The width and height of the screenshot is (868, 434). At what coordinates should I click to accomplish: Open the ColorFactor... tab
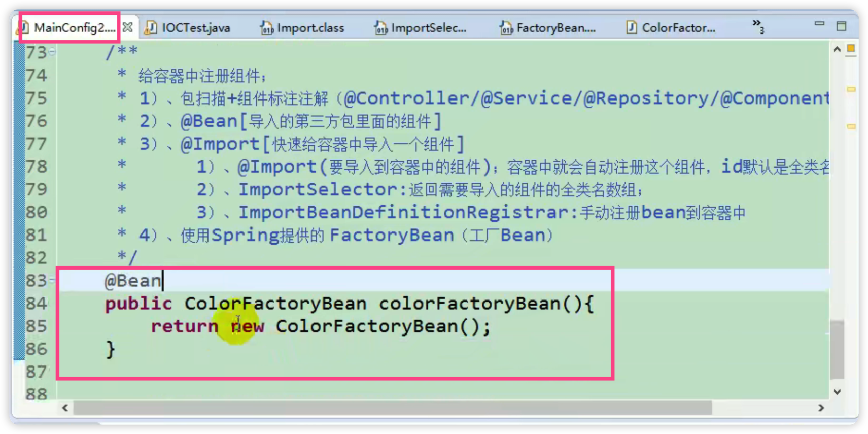(x=679, y=28)
